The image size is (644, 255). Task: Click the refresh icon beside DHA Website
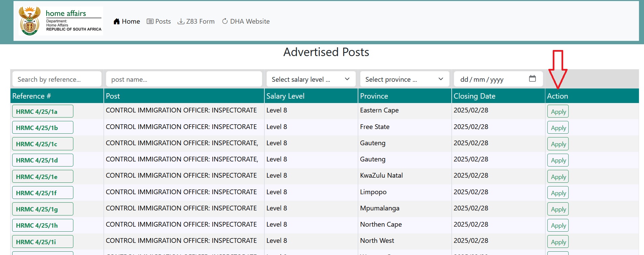pyautogui.click(x=225, y=21)
